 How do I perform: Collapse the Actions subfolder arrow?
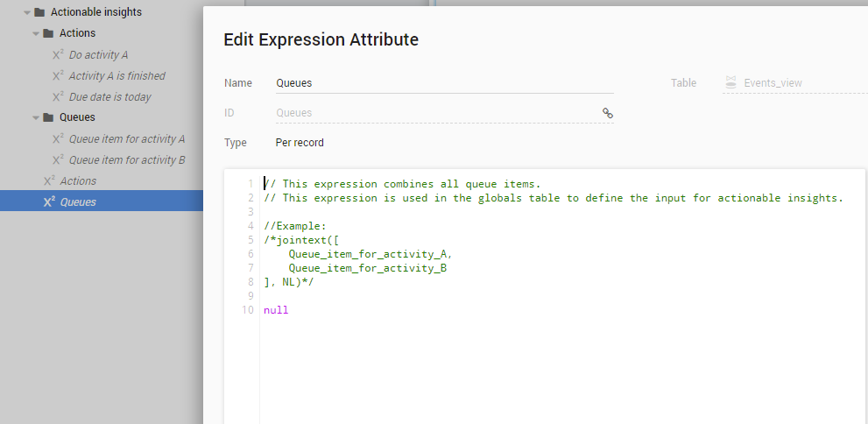tap(36, 33)
